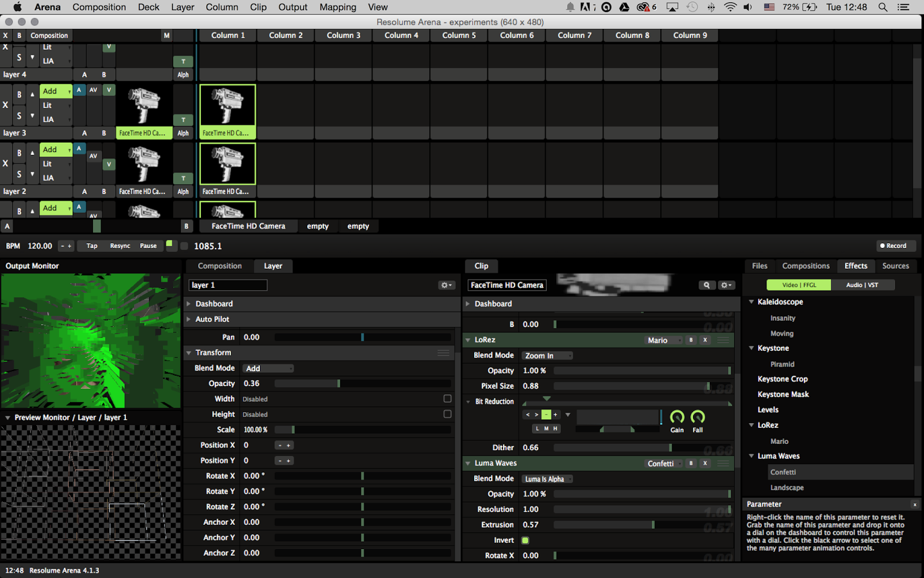This screenshot has width=924, height=578.
Task: Click the Resync button
Action: pyautogui.click(x=120, y=246)
